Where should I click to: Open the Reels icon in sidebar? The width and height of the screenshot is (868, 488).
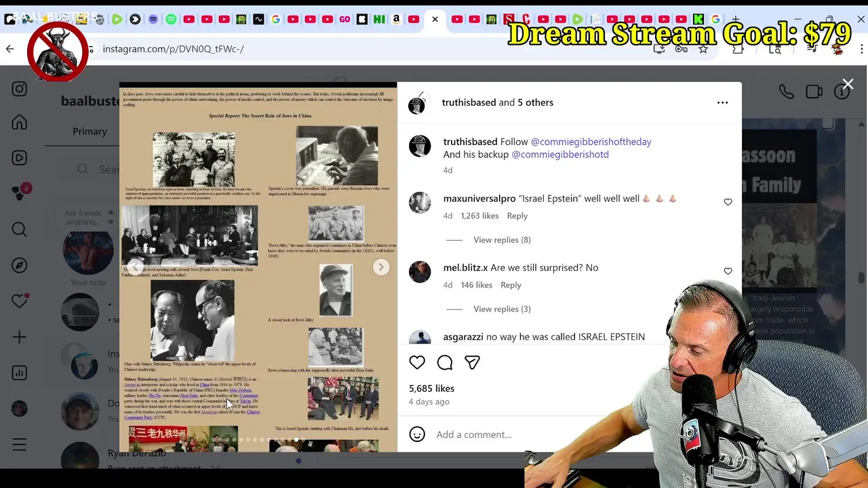pos(19,157)
